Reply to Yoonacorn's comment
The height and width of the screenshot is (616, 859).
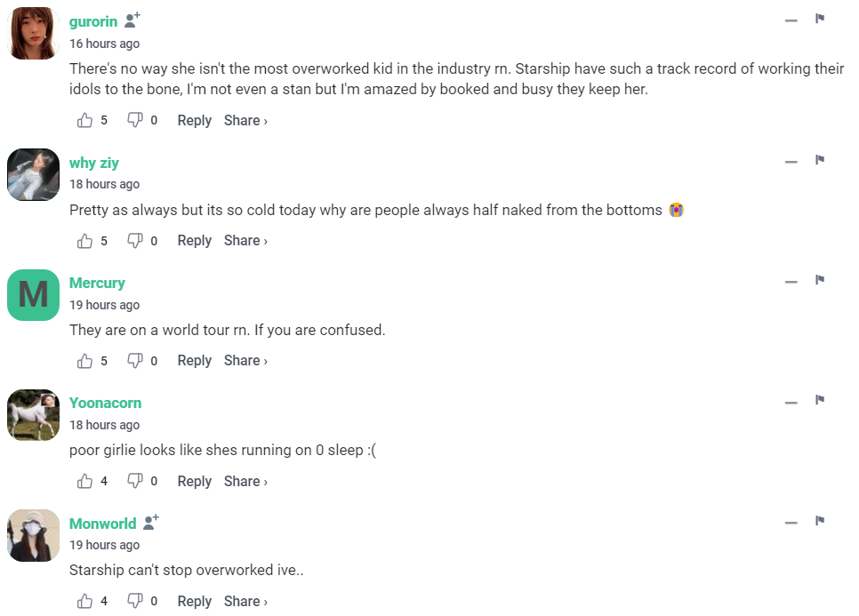pyautogui.click(x=194, y=481)
